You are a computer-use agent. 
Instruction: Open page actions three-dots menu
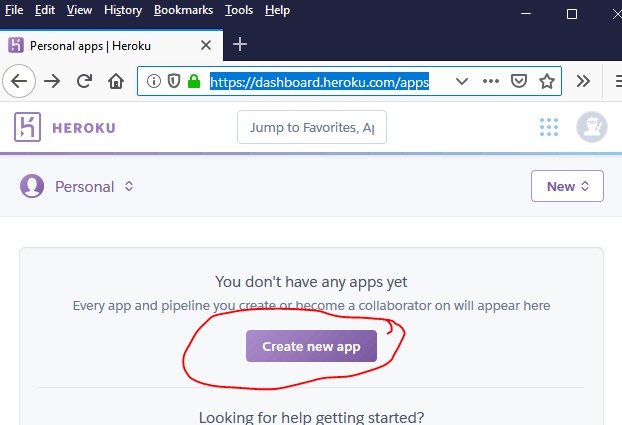pyautogui.click(x=491, y=81)
